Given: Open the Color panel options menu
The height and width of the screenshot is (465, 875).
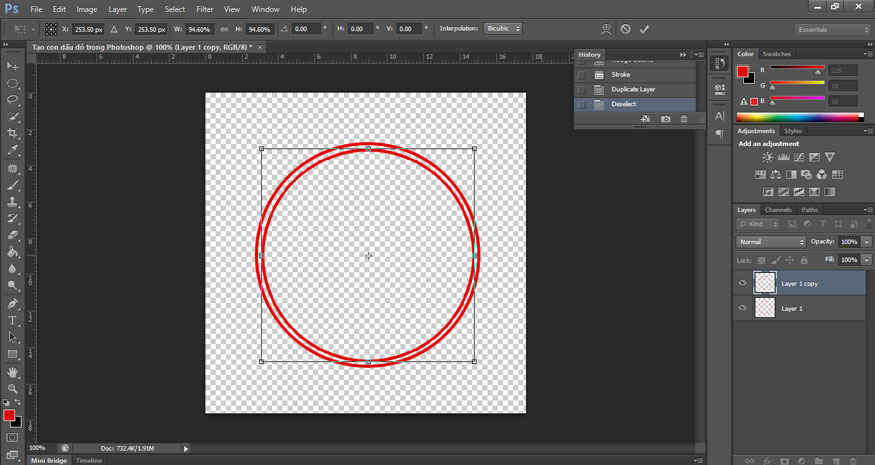Looking at the screenshot, I should coord(867,54).
